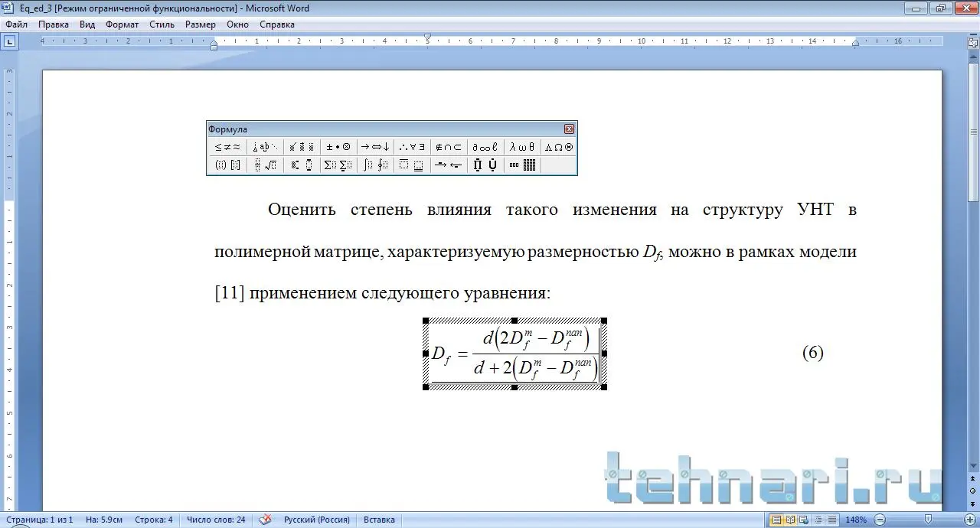Click the equation number (6)
Screen dimensions: 980x528
click(813, 353)
